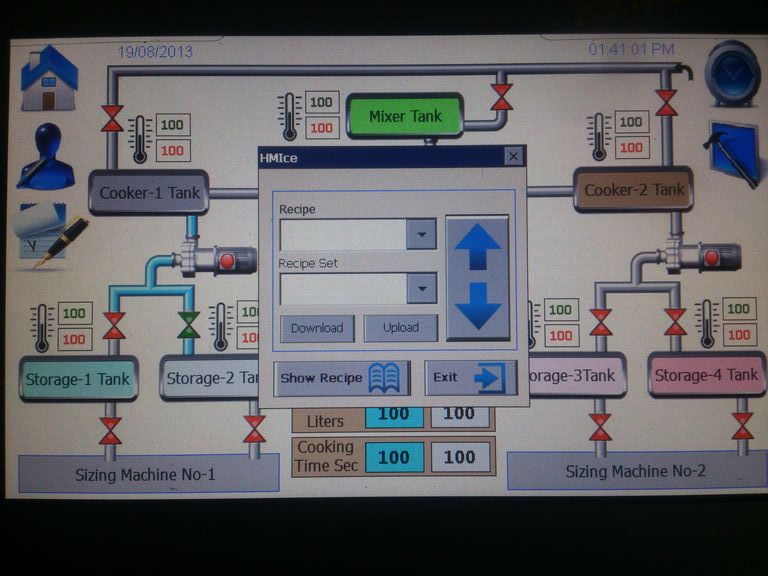Expand the Recipe dropdown
The image size is (768, 576).
[422, 235]
